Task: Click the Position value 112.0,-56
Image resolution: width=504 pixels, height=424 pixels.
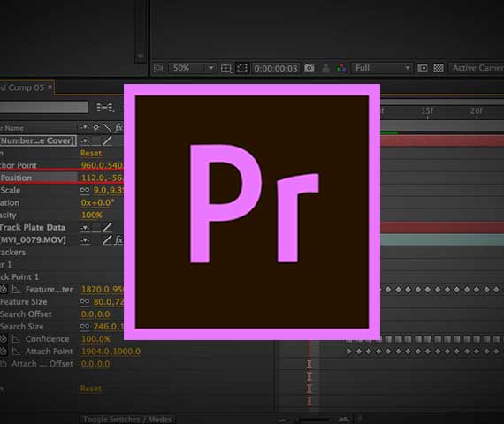Action: [x=102, y=178]
